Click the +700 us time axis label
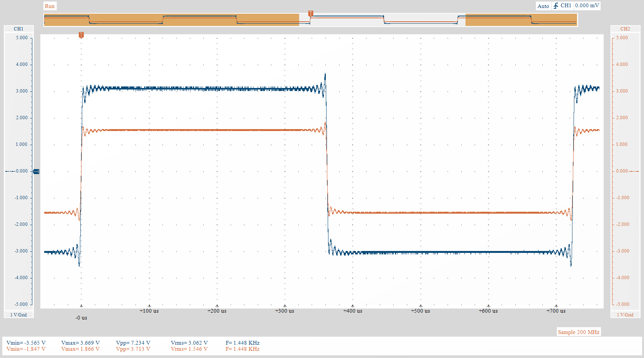The width and height of the screenshot is (644, 358). click(556, 311)
